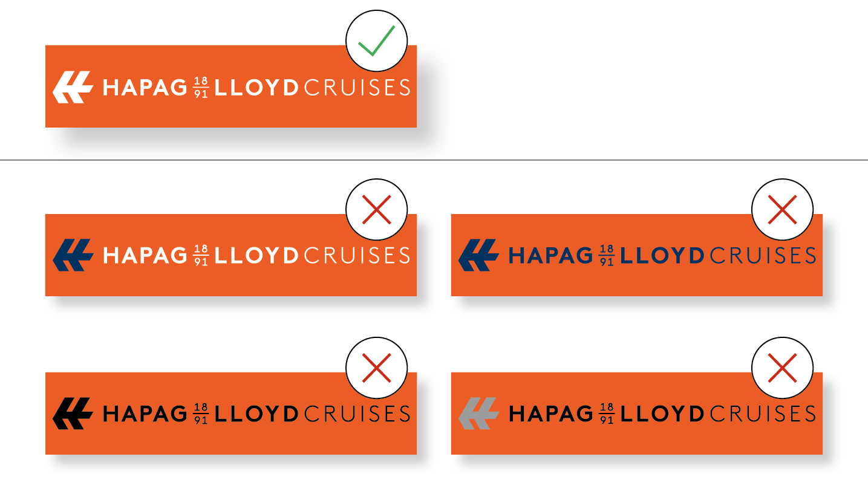Click the 18/91 numerals in approved logo

[x=201, y=88]
